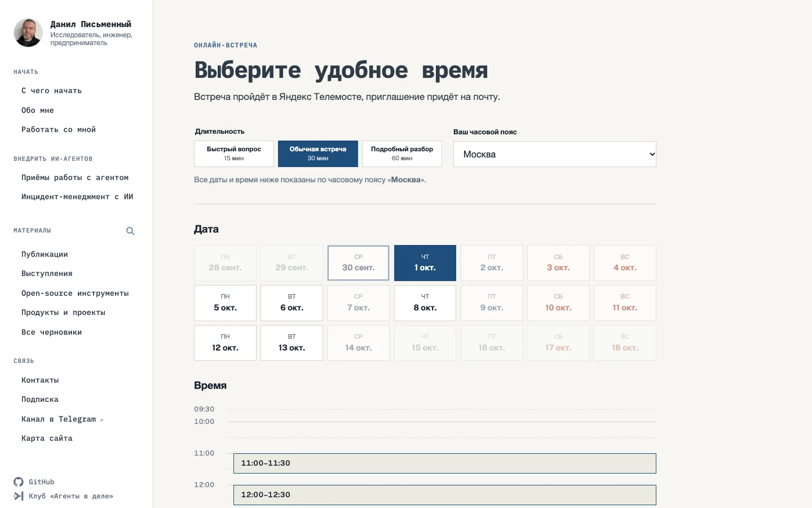Click the disabled date 2 окт.

coord(492,263)
